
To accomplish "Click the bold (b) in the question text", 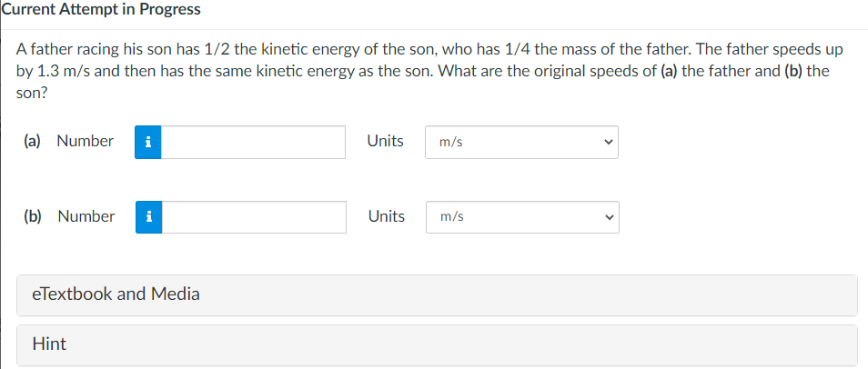I will [793, 71].
